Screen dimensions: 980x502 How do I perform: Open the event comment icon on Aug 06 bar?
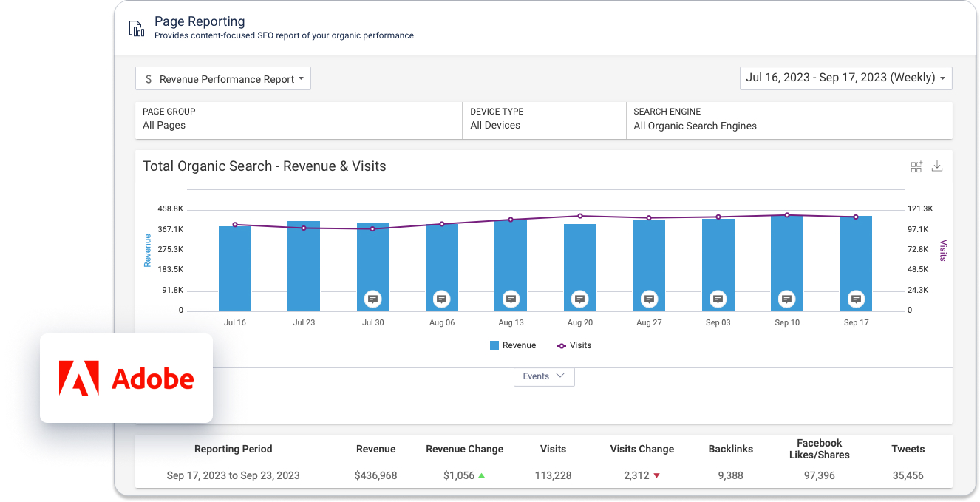pyautogui.click(x=442, y=299)
